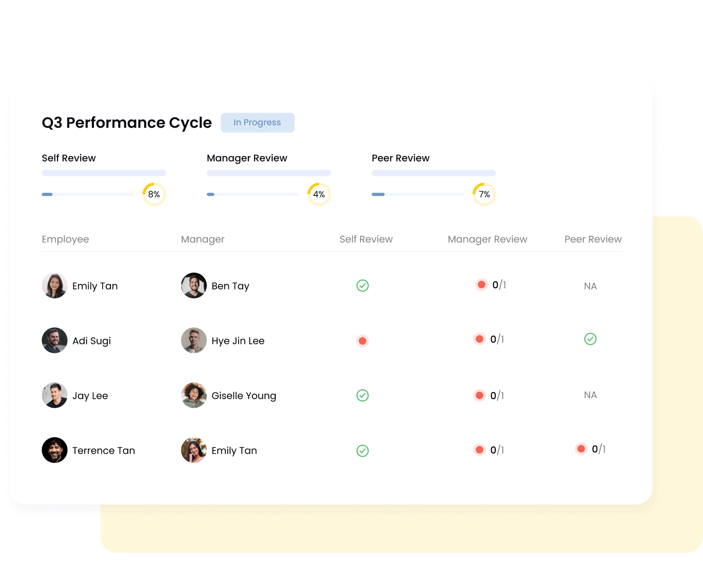Click Giselle Young's avatar image

(193, 395)
